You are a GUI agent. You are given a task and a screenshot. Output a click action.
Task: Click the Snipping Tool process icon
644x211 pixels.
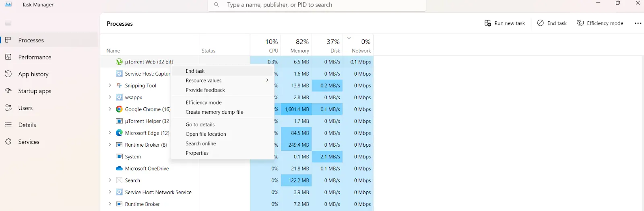pyautogui.click(x=119, y=86)
